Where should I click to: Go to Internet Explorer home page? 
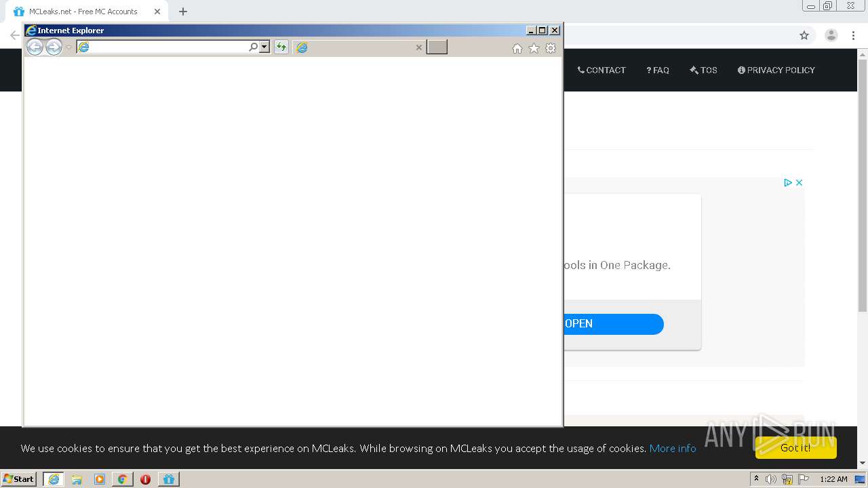tap(517, 48)
